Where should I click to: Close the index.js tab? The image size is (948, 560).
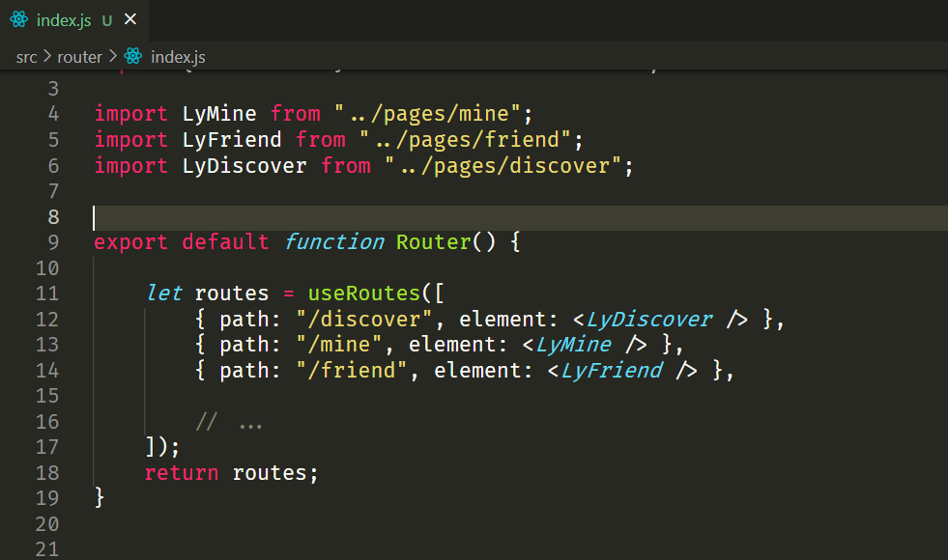[130, 20]
